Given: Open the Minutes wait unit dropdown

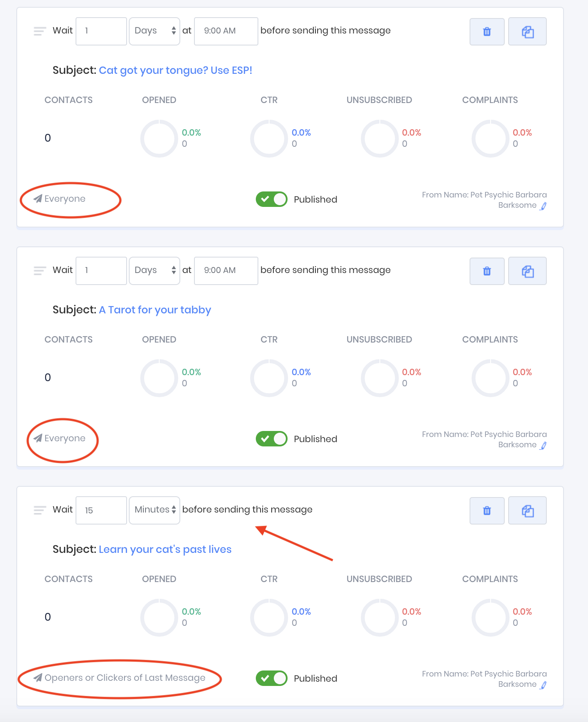Looking at the screenshot, I should [x=155, y=510].
